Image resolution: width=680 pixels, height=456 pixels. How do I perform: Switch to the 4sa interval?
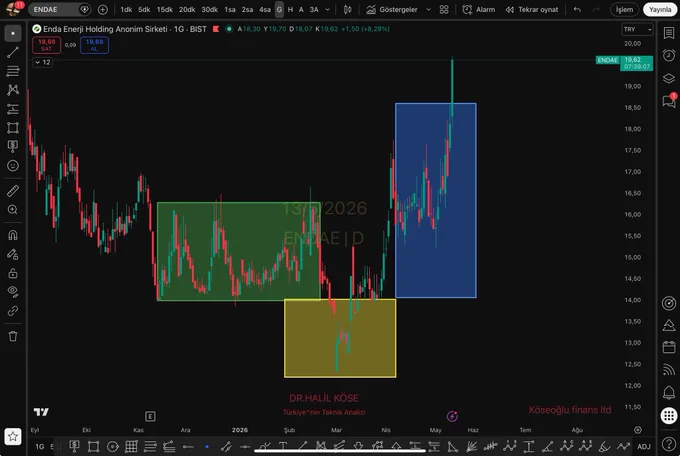(x=265, y=10)
